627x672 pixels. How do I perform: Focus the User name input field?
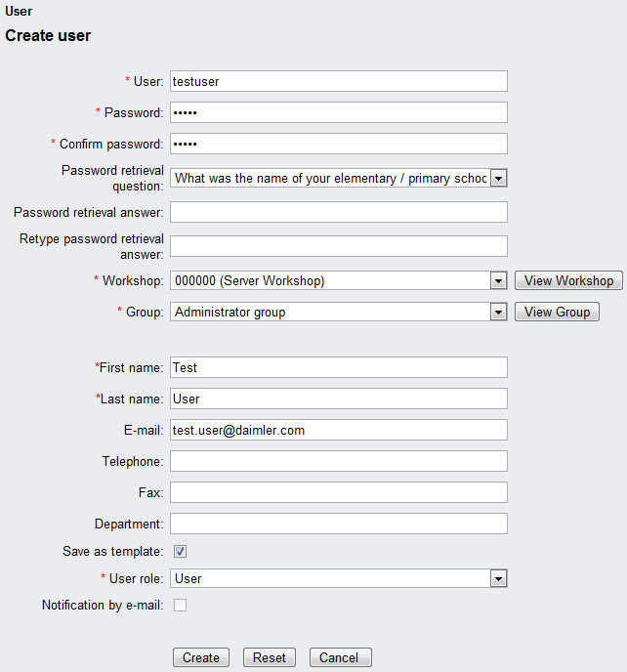coord(338,81)
